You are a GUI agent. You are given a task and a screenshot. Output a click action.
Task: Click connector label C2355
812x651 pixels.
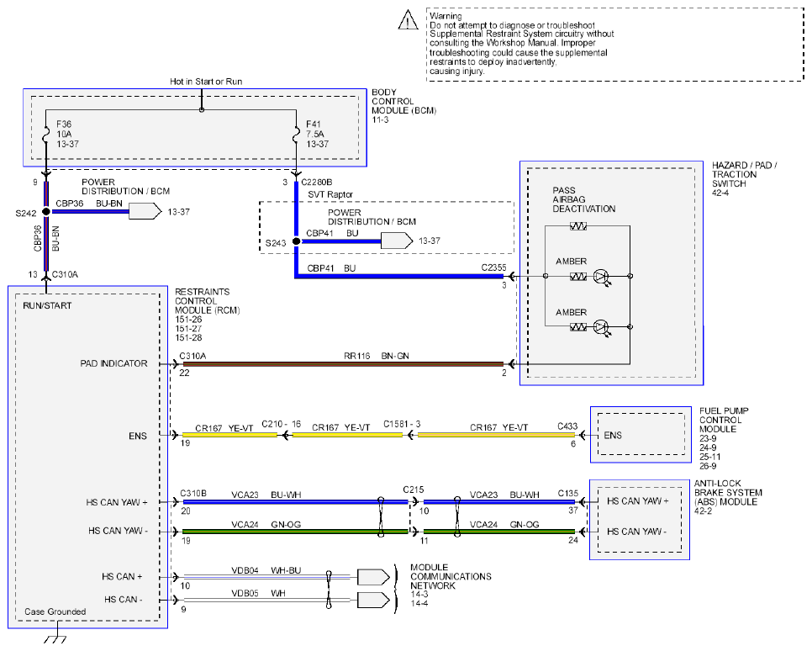pyautogui.click(x=493, y=267)
